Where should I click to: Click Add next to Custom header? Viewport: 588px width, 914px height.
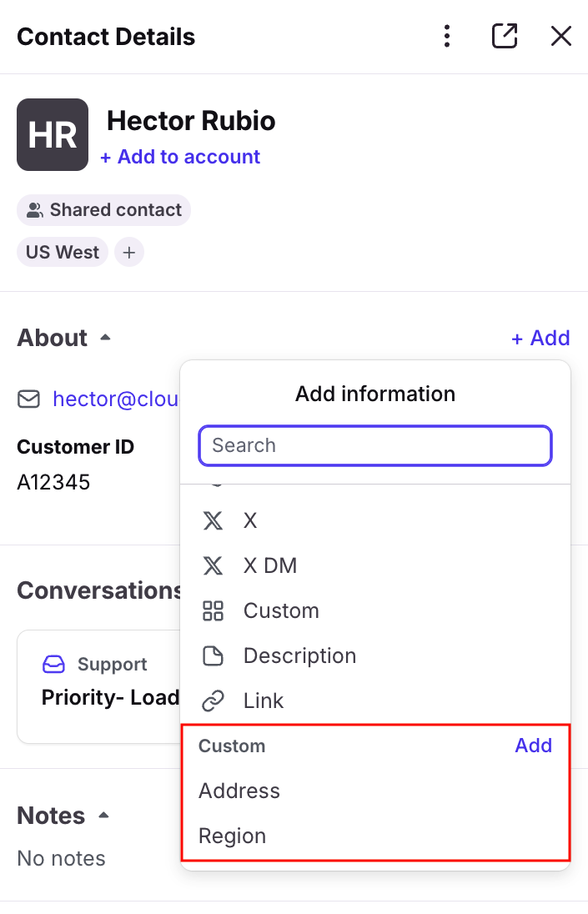pyautogui.click(x=533, y=746)
